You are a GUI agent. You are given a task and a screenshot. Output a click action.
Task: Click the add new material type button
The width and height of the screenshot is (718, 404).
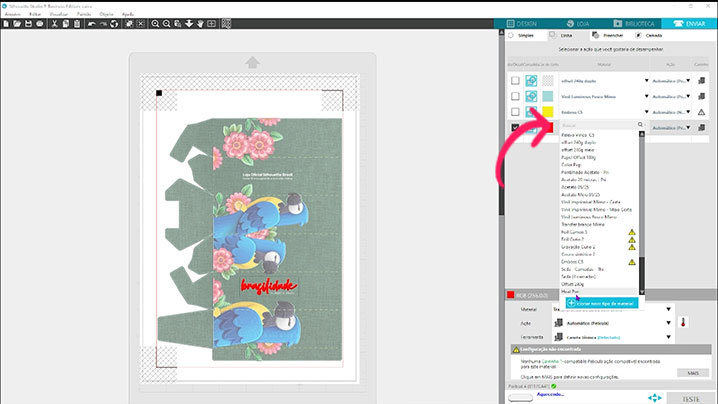tap(602, 303)
